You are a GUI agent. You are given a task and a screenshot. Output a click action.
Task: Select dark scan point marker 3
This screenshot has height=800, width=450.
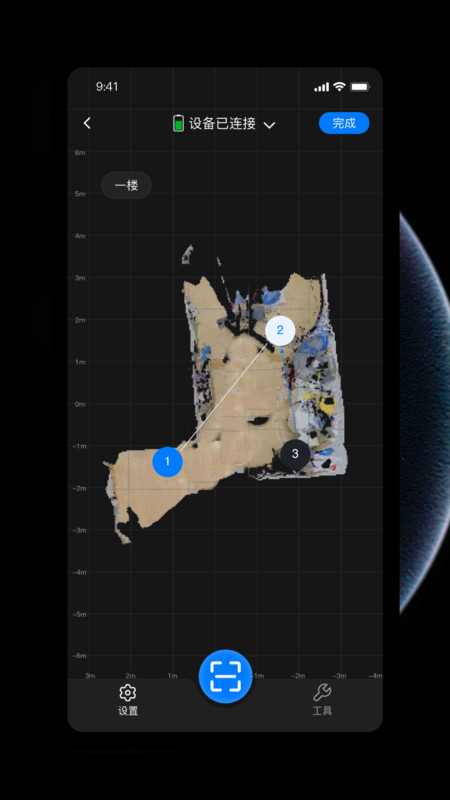point(295,453)
